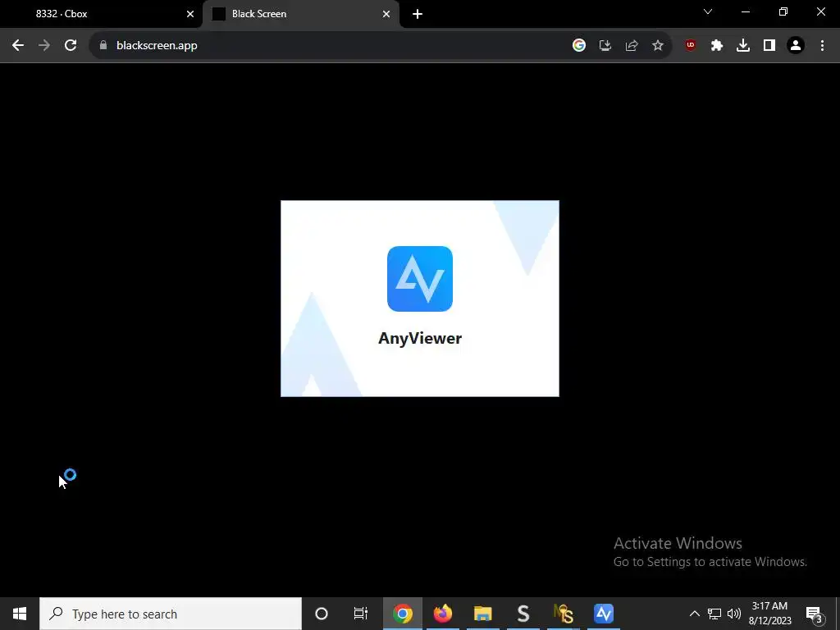Screen dimensions: 840x630
Task: Toggle the Chrome side panel
Action: (769, 46)
